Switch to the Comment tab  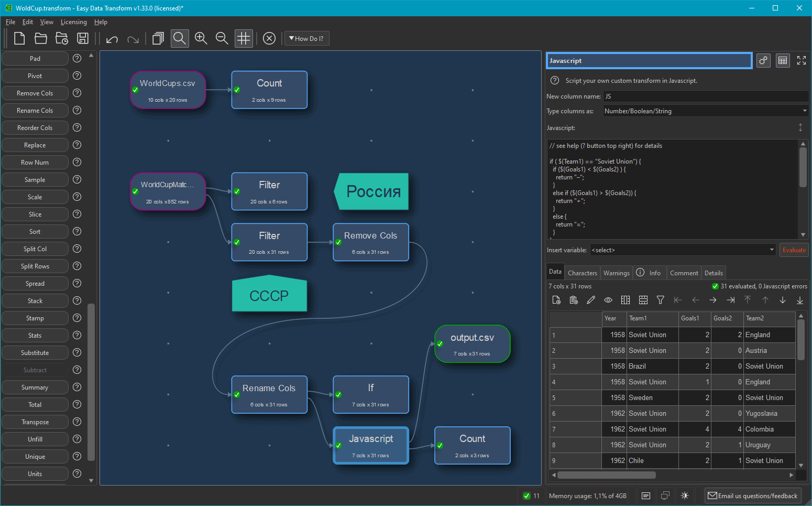point(684,273)
